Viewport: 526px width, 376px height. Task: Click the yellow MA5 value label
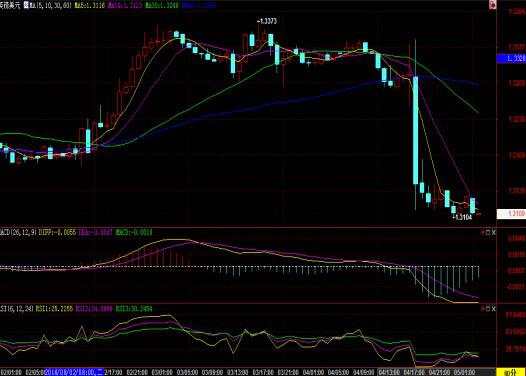point(90,5)
